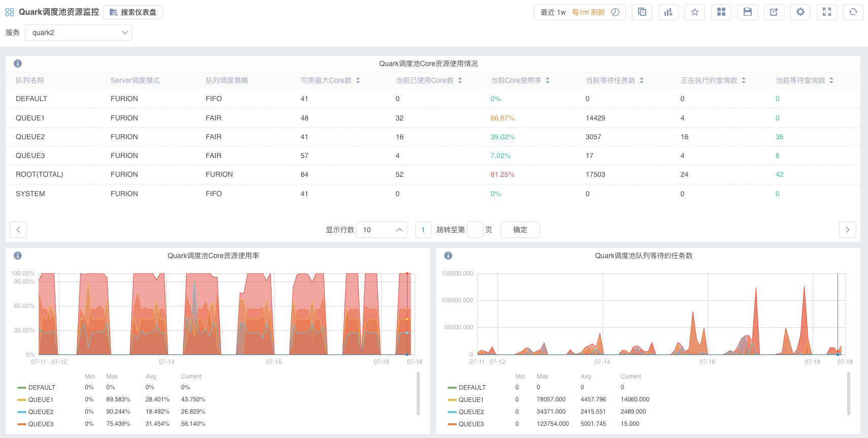This screenshot has height=438, width=868.
Task: Toggle QUEUE3 series in Core usage legend
Action: click(x=35, y=424)
